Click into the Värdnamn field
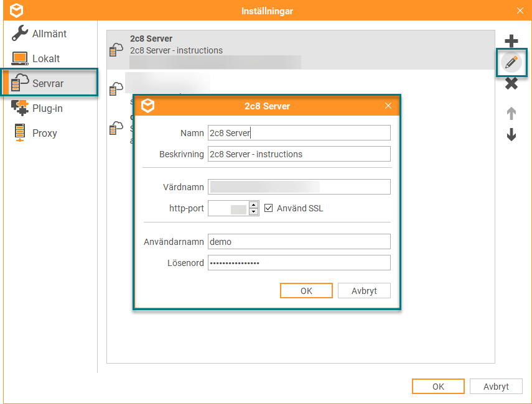 299,186
